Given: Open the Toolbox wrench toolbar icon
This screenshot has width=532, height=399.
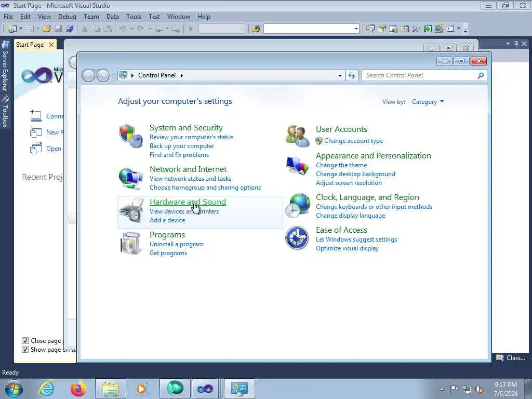Looking at the screenshot, I should coord(416,29).
